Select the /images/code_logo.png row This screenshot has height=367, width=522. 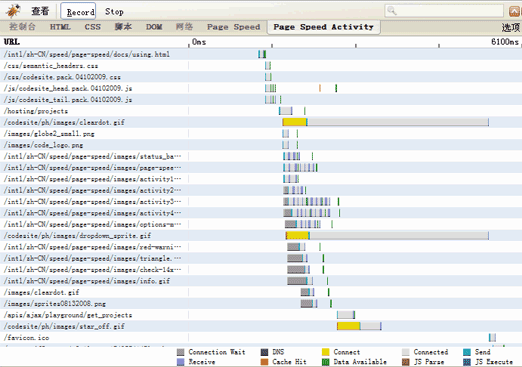(261, 145)
